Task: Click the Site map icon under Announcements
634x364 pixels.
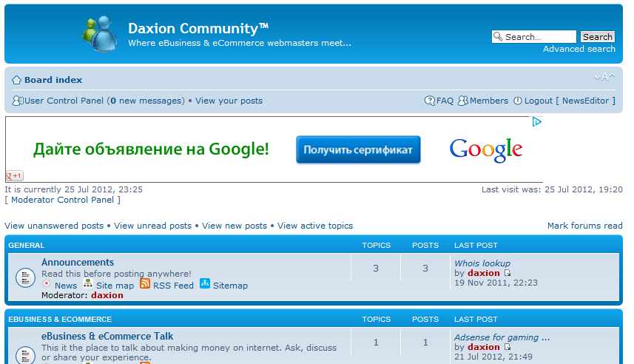Action: point(88,283)
